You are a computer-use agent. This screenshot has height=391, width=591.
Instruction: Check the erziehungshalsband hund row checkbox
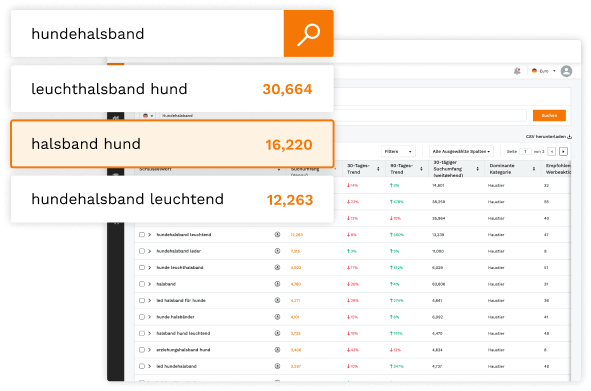pyautogui.click(x=142, y=350)
